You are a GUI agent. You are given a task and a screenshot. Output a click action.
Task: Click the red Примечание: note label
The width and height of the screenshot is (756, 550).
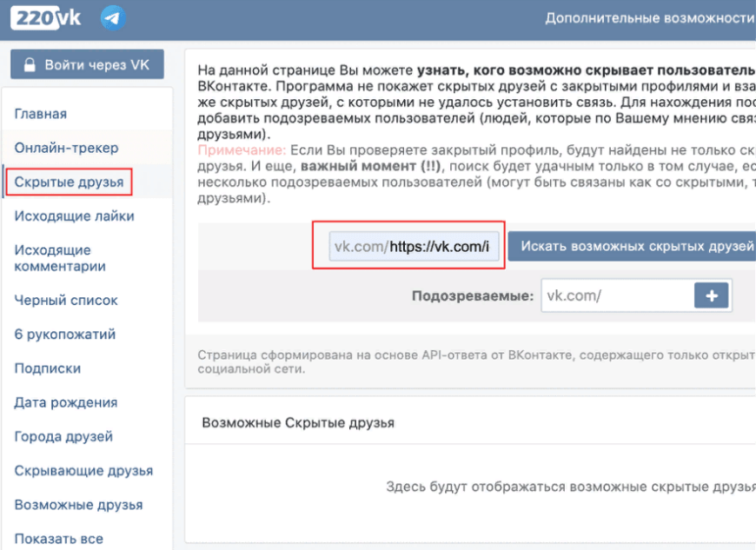(242, 150)
